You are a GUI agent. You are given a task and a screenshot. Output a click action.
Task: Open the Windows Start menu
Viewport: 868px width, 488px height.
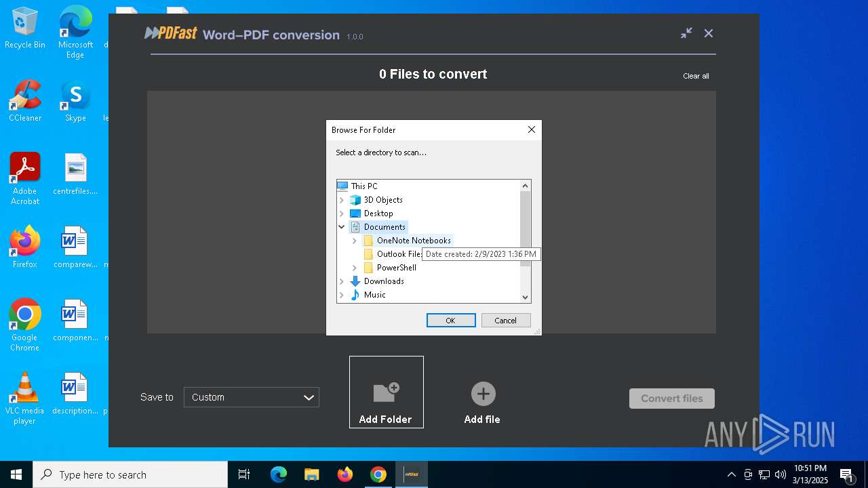pos(16,474)
